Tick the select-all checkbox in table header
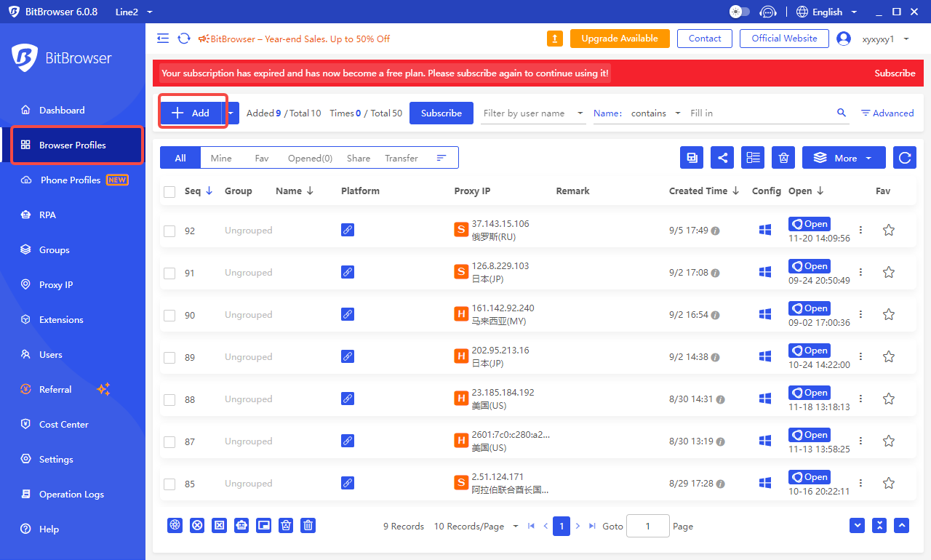This screenshot has width=931, height=560. (169, 191)
